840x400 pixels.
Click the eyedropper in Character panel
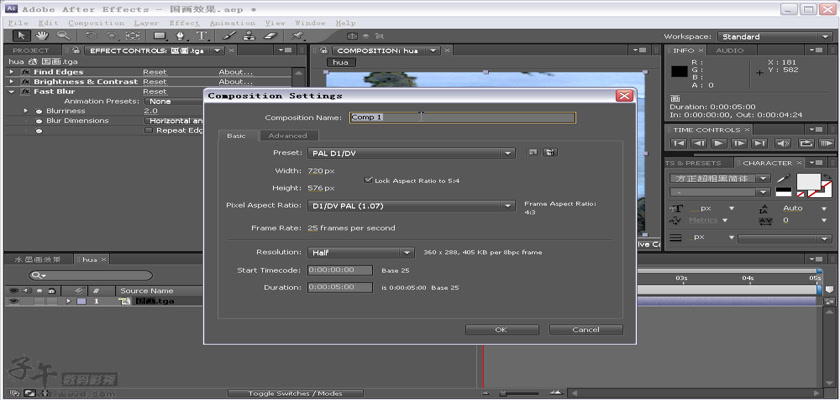783,178
